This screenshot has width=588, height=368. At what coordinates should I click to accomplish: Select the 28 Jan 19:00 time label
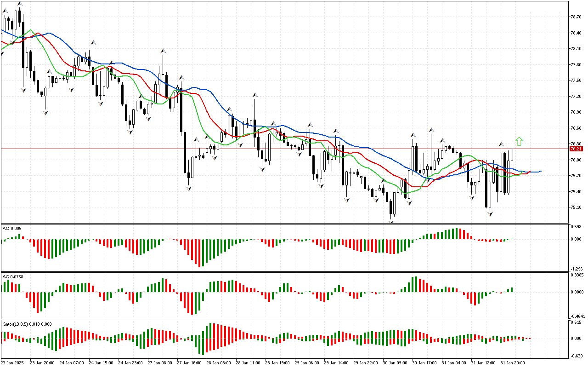277,363
